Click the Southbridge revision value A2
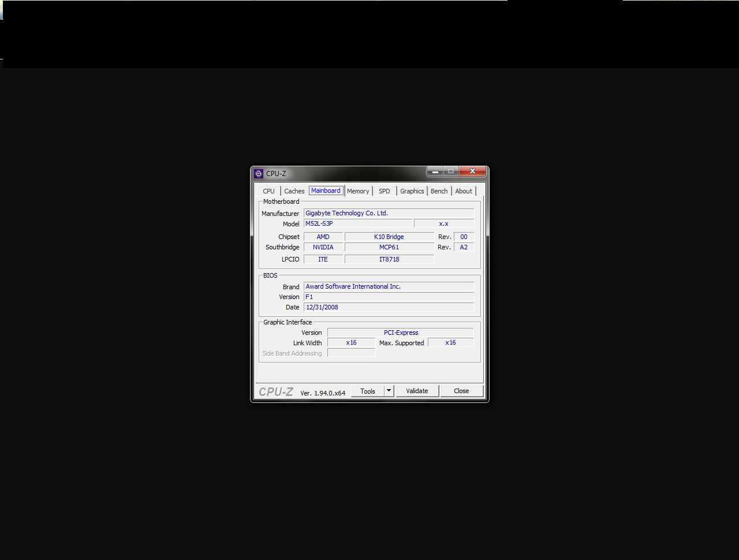The height and width of the screenshot is (560, 739). pyautogui.click(x=464, y=247)
